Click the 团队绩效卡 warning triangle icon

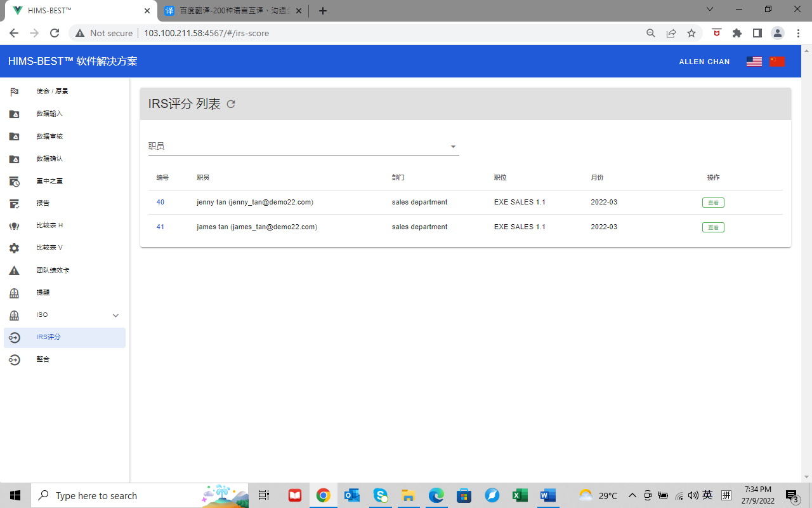point(14,271)
